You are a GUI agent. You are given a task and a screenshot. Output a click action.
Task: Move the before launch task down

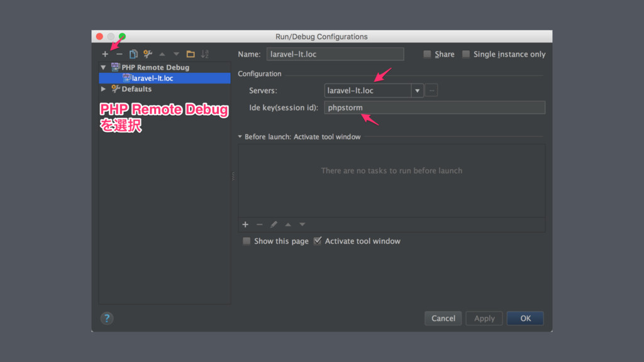tap(303, 224)
